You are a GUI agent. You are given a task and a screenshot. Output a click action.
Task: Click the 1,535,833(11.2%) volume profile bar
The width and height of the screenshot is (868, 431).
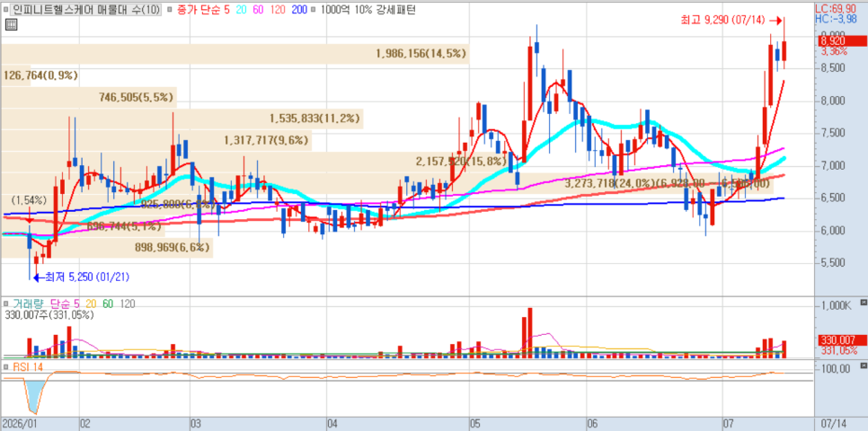(x=182, y=119)
